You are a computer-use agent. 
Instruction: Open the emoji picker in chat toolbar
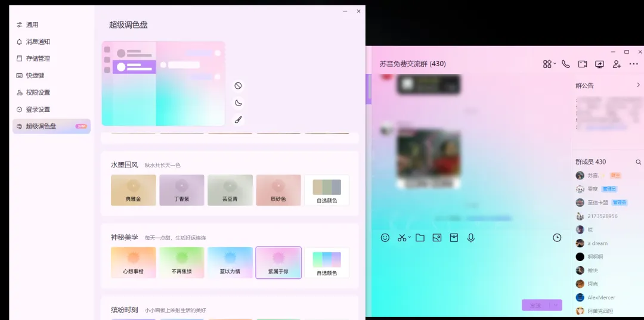(x=385, y=238)
